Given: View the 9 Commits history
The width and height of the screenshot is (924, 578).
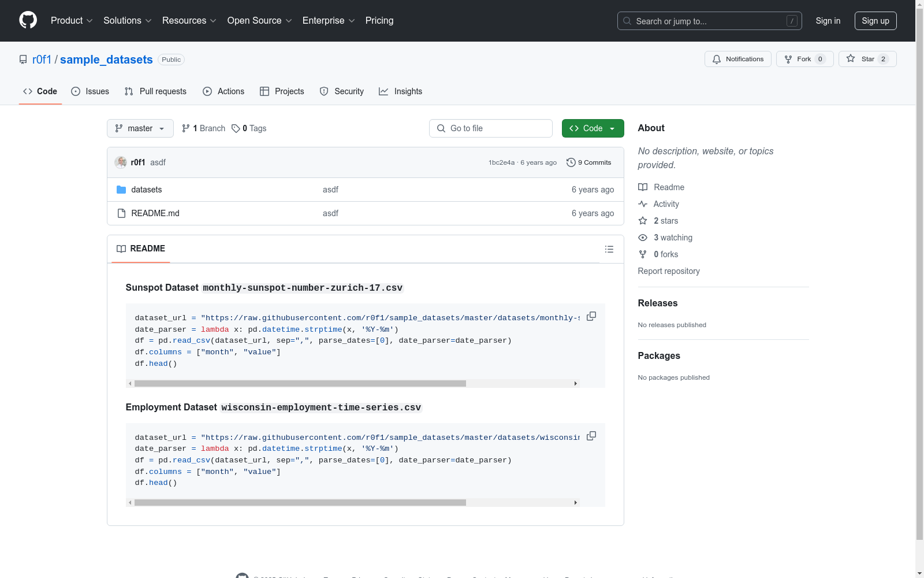Looking at the screenshot, I should point(589,162).
